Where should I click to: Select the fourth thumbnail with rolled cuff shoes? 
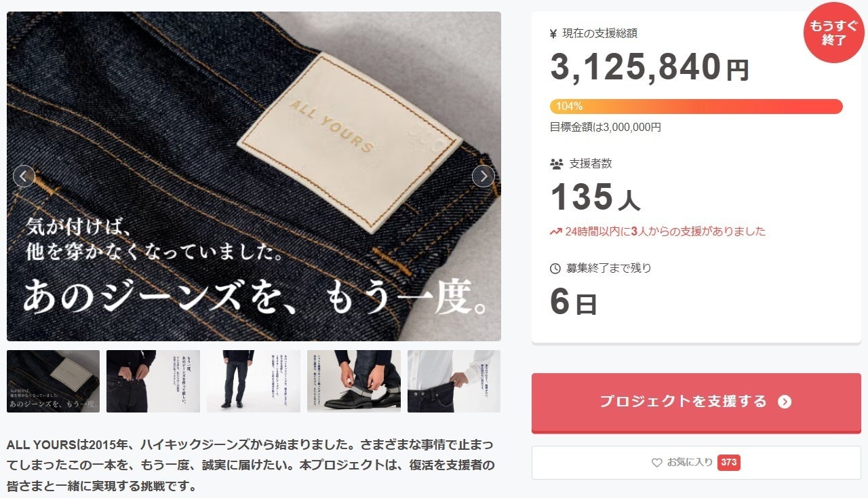click(x=354, y=381)
